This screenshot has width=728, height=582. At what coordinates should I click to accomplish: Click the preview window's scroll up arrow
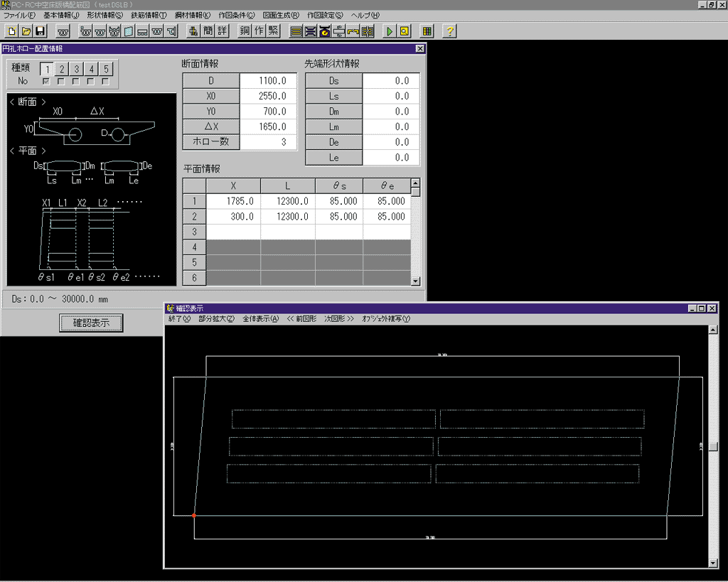(713, 330)
